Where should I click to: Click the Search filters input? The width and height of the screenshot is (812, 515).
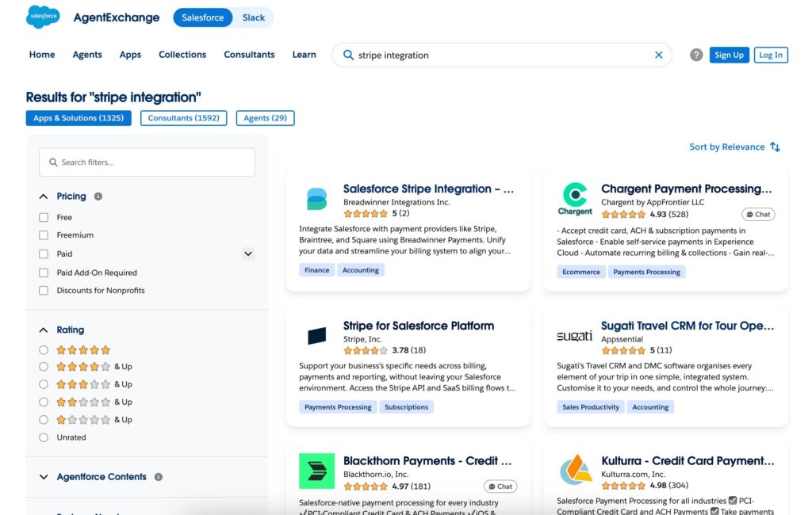click(147, 162)
